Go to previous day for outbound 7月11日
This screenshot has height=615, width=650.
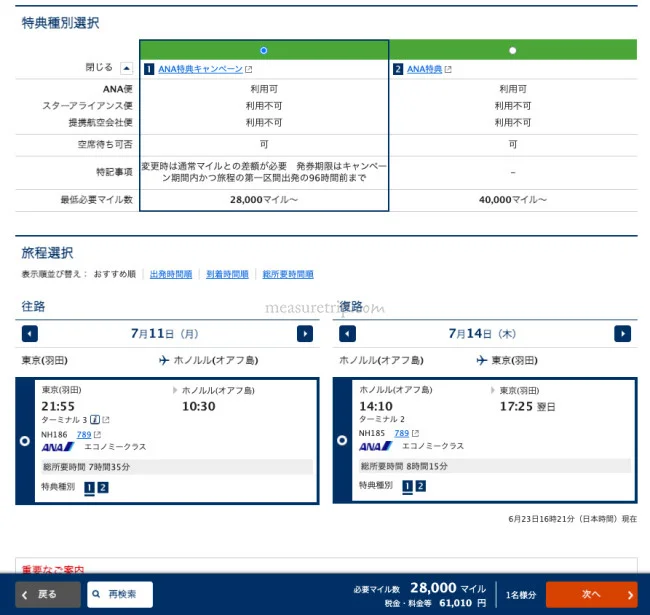pyautogui.click(x=30, y=334)
